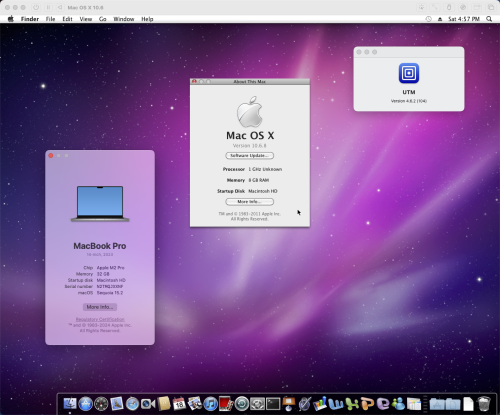Launch Terminal from the dock
Viewport: 500px width, 415px height.
[x=273, y=404]
